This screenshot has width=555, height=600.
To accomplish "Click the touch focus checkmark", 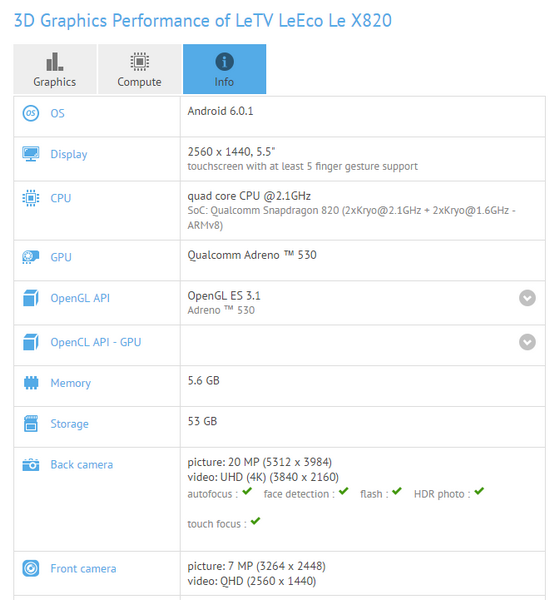I will [255, 521].
